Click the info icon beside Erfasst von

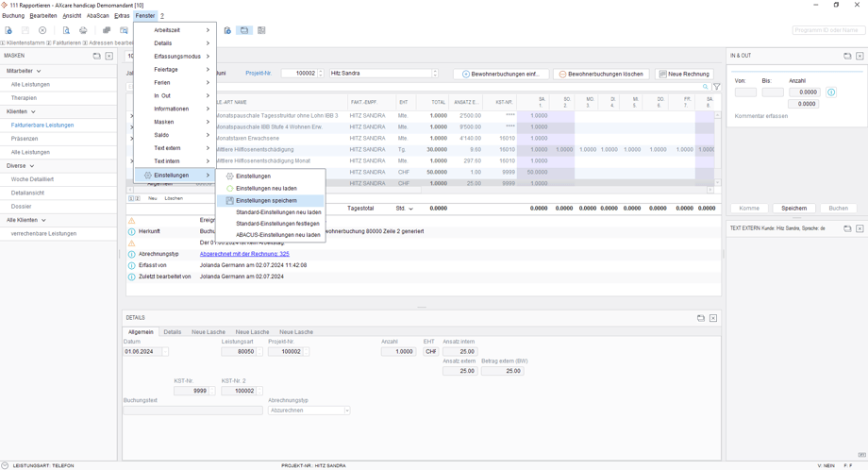tap(132, 266)
